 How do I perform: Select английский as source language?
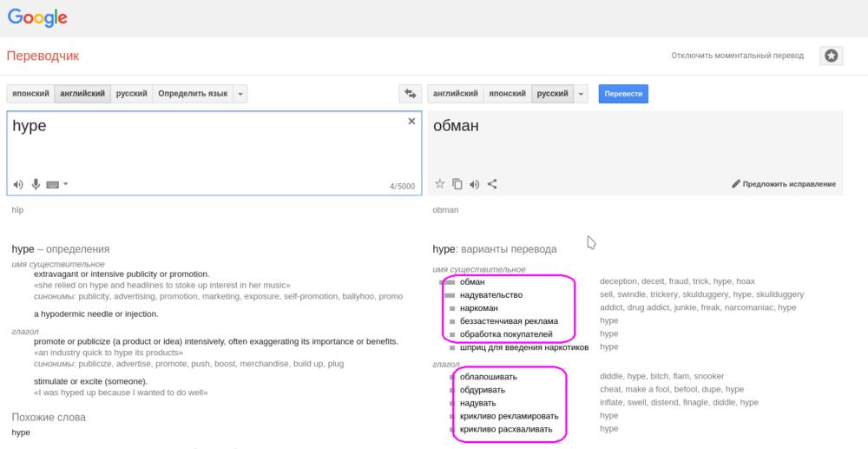click(82, 94)
